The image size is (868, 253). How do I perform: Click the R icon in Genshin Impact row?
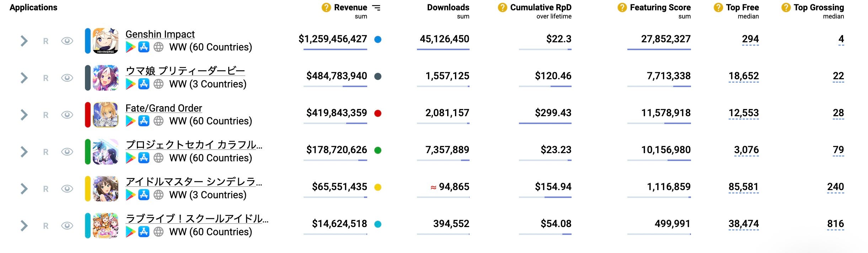pos(45,41)
